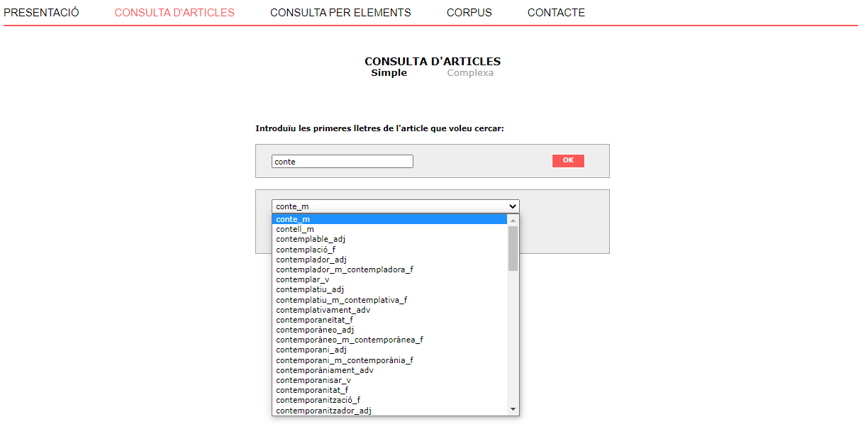Click the search text field containing 'conte'
Viewport: 868px width, 434px height.
click(x=342, y=162)
